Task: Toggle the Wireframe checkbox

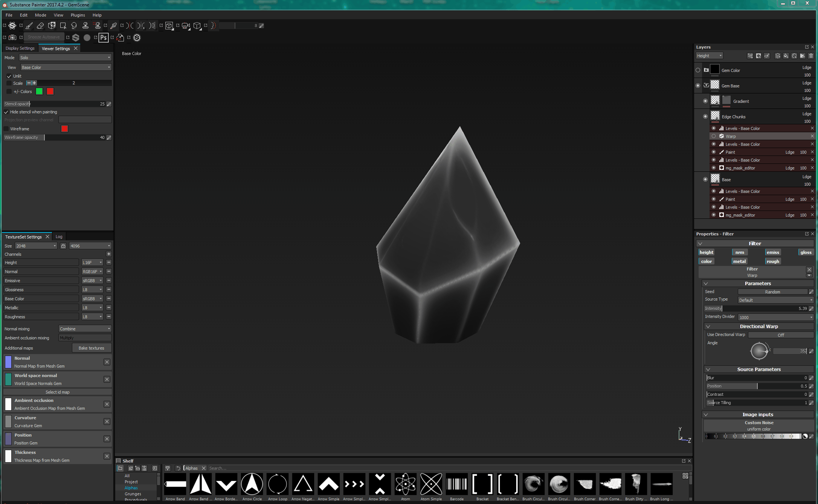Action: pos(6,128)
